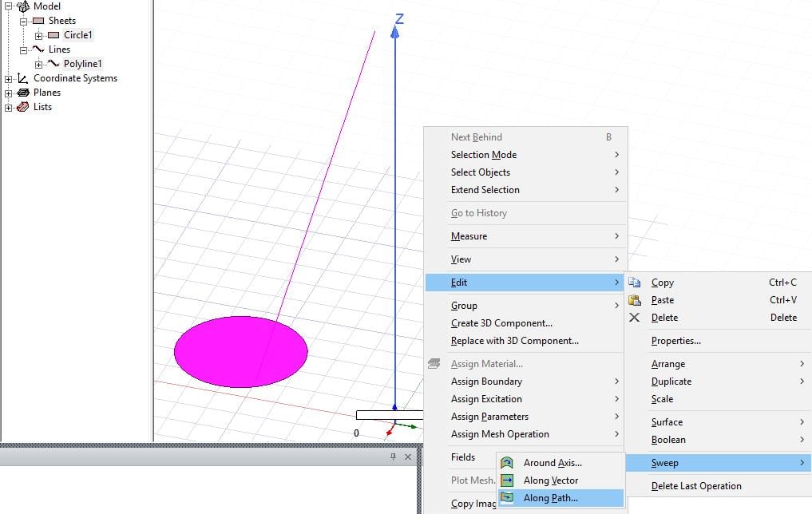Click the blue Z axis arrow

[x=395, y=33]
